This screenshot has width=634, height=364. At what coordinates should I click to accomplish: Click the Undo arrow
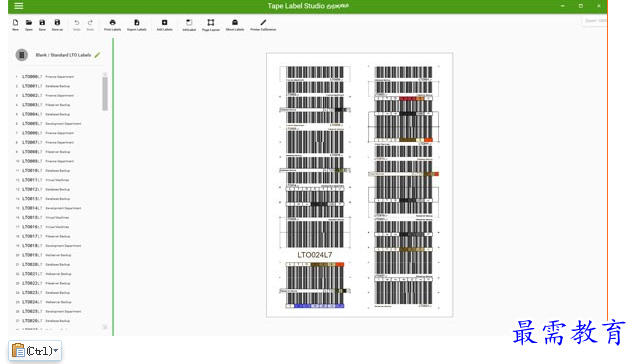(76, 24)
